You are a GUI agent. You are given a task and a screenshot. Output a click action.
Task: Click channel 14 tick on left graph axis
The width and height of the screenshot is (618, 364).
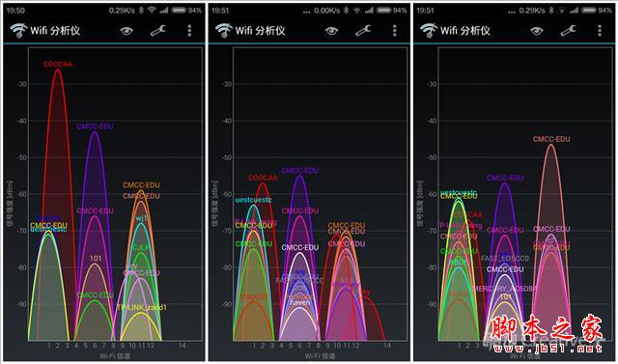click(182, 345)
